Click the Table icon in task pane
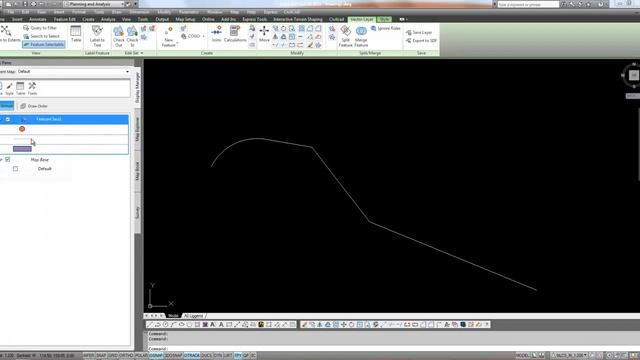 point(20,88)
